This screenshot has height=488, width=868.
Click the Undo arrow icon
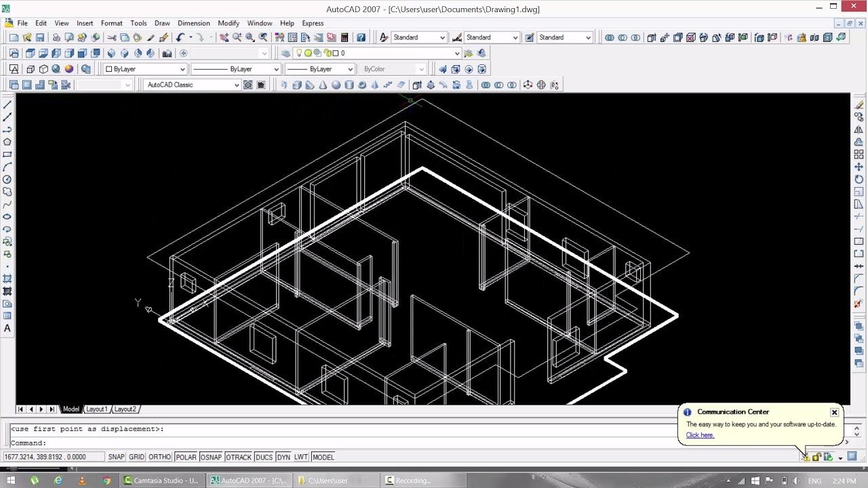click(180, 37)
